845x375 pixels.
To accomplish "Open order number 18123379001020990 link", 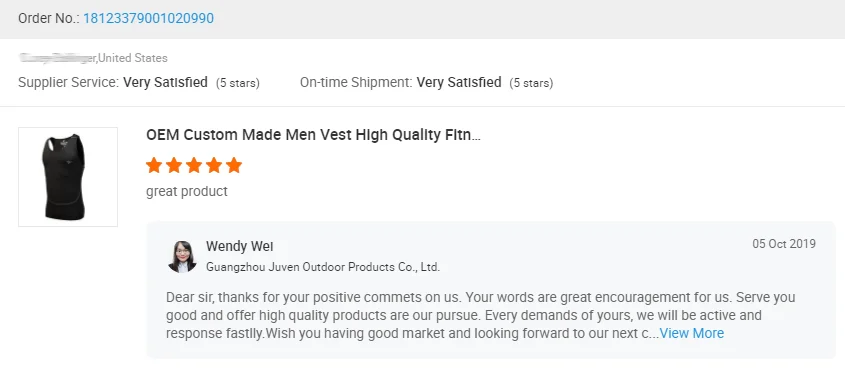I will point(148,18).
